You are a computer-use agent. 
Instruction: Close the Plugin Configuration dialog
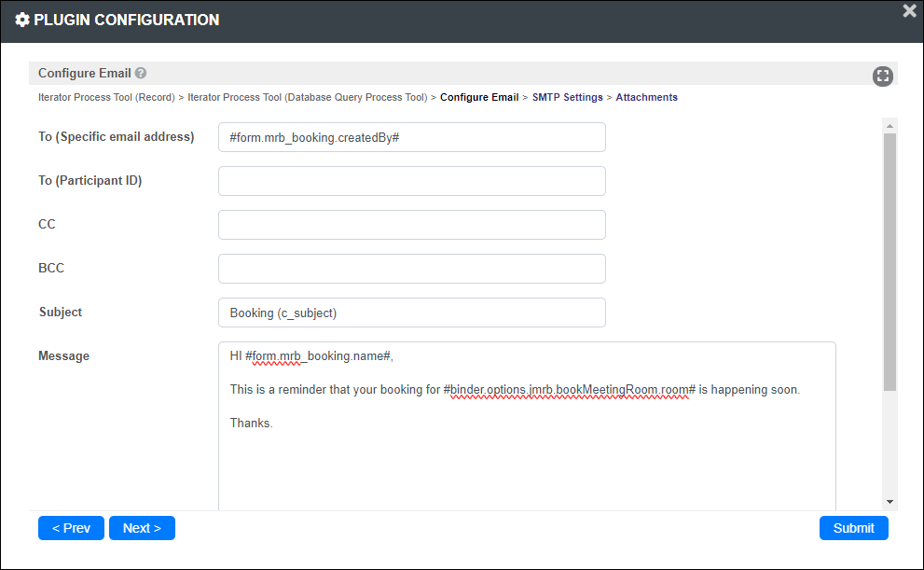tap(909, 10)
